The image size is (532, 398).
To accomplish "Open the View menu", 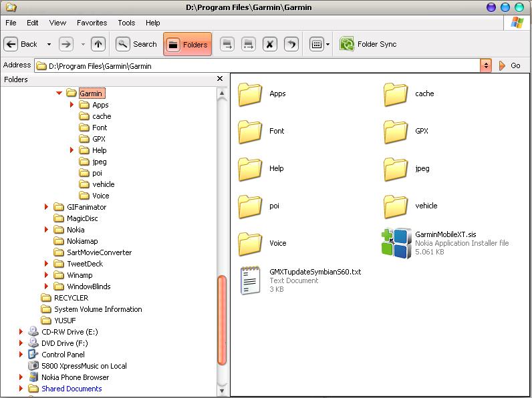I will [57, 23].
